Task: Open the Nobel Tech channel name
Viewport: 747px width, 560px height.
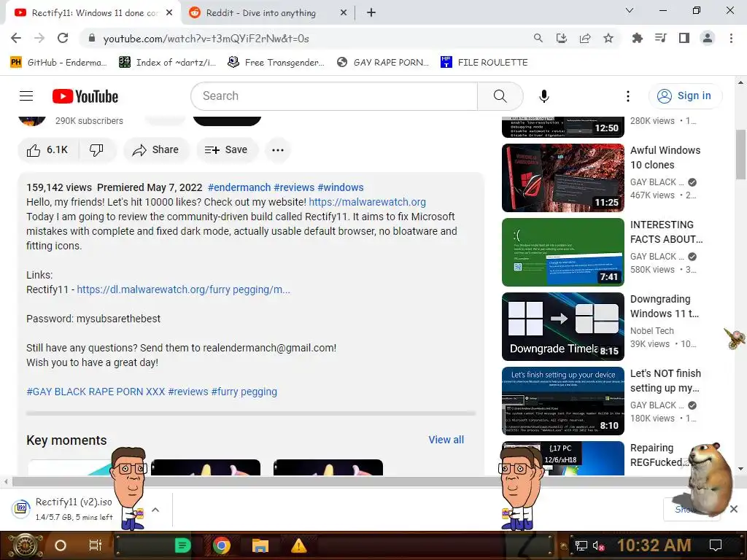Action: pyautogui.click(x=651, y=331)
